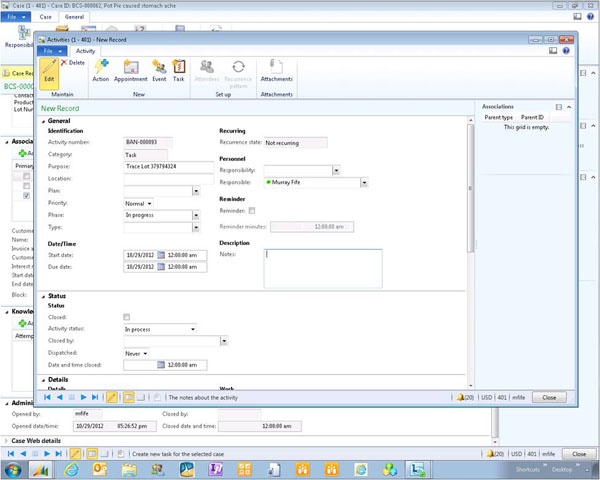The image size is (600, 480).
Task: Click the Close button in Activities status bar
Action: (548, 397)
